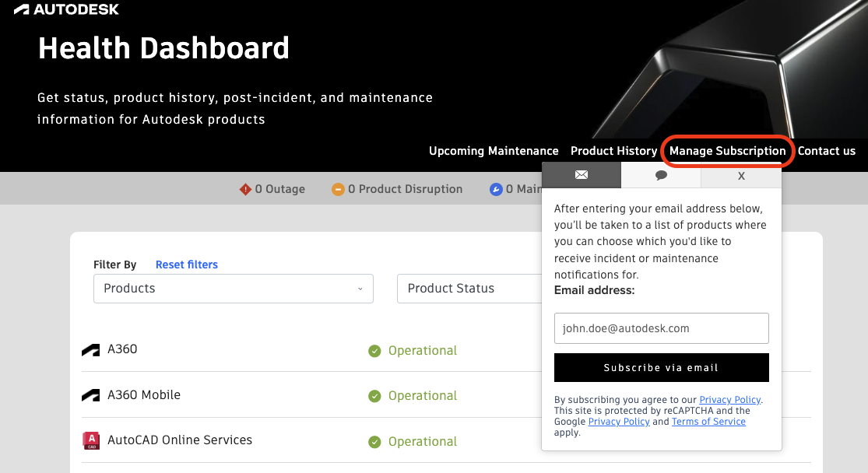868x473 pixels.
Task: Click the green checkmark beside A360 Operational
Action: (374, 351)
